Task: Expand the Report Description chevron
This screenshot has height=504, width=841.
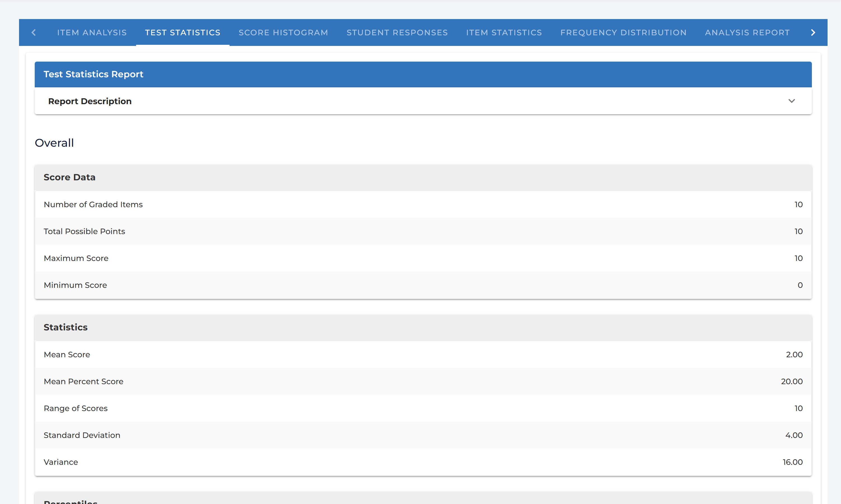Action: (791, 101)
